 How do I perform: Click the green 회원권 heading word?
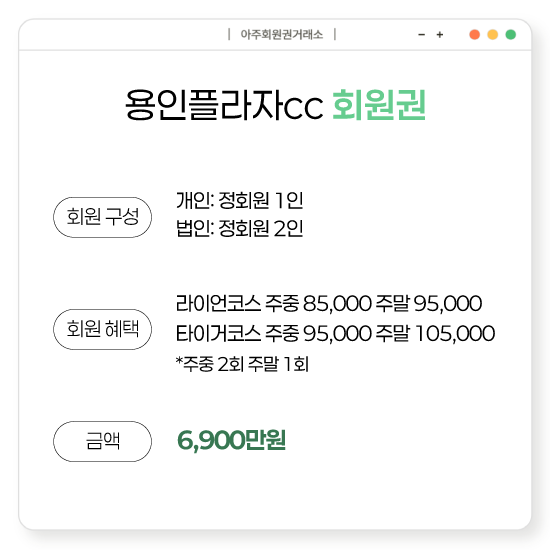pyautogui.click(x=379, y=105)
